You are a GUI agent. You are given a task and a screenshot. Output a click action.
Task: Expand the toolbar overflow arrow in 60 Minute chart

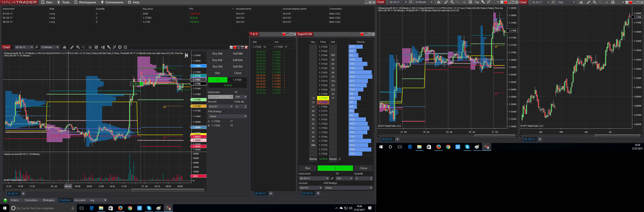click(498, 2)
